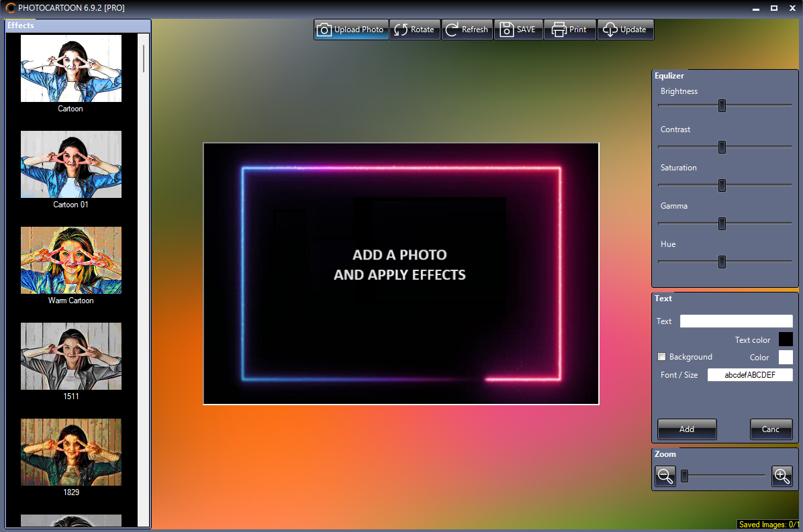803x532 pixels.
Task: Click the Saturation slider handle
Action: pyautogui.click(x=722, y=185)
